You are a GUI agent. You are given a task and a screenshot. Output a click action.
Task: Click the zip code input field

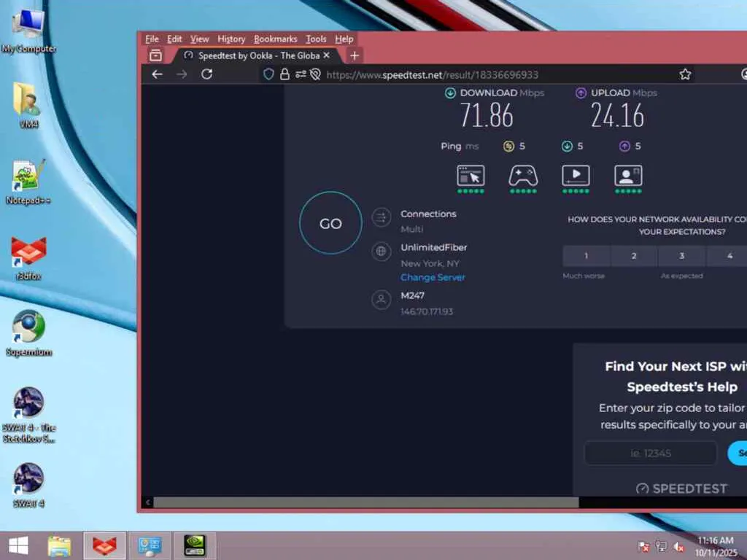pyautogui.click(x=650, y=453)
